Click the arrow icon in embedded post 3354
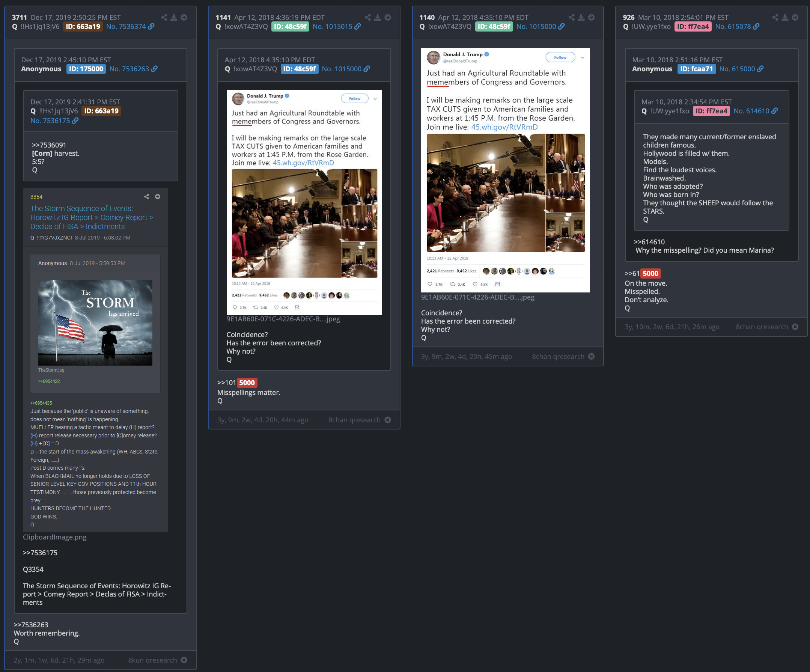 (158, 197)
